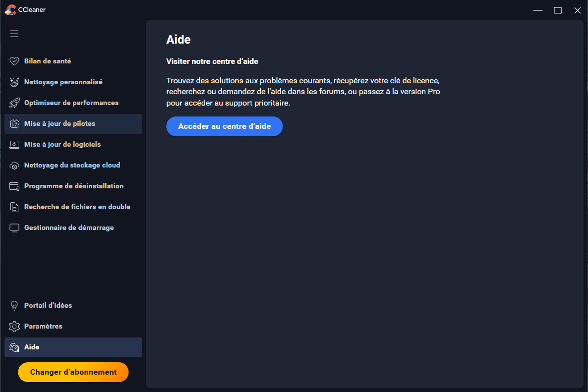The image size is (588, 392).
Task: Click the CCleaner logo in the title bar
Action: 10,10
